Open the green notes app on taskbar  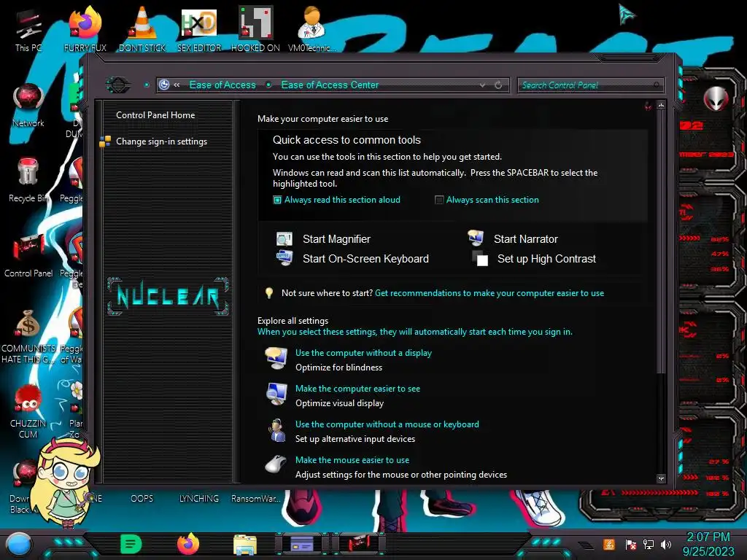coord(131,544)
